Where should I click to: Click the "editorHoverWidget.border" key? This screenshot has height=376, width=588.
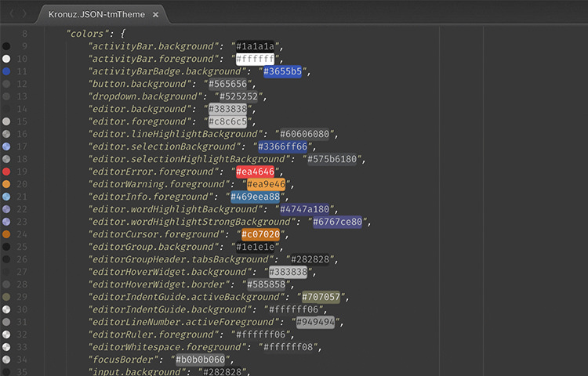(x=158, y=284)
